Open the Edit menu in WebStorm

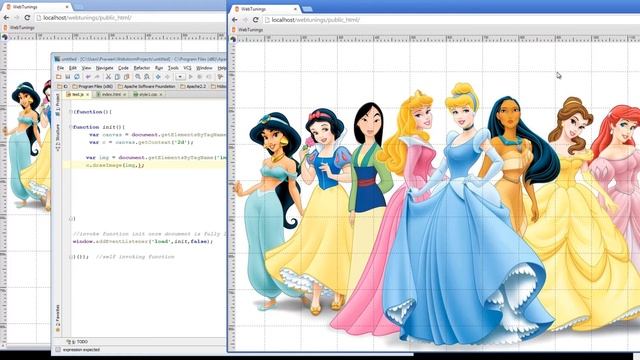(73, 68)
